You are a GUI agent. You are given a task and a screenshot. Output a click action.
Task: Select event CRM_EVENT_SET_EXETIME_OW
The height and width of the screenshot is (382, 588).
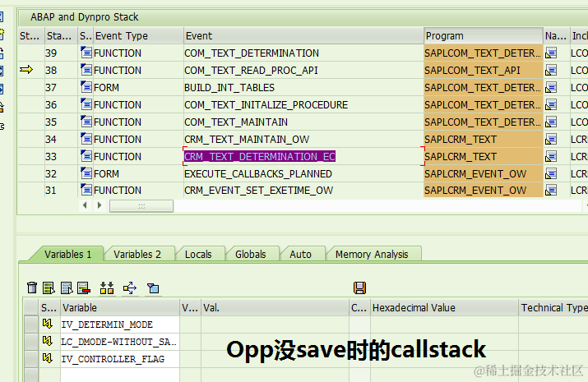(x=258, y=191)
